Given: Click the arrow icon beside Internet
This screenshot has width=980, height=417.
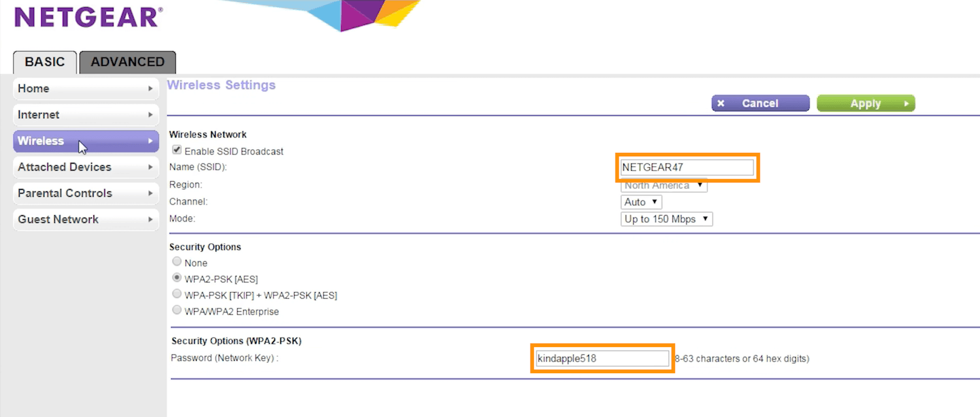Looking at the screenshot, I should tap(150, 115).
